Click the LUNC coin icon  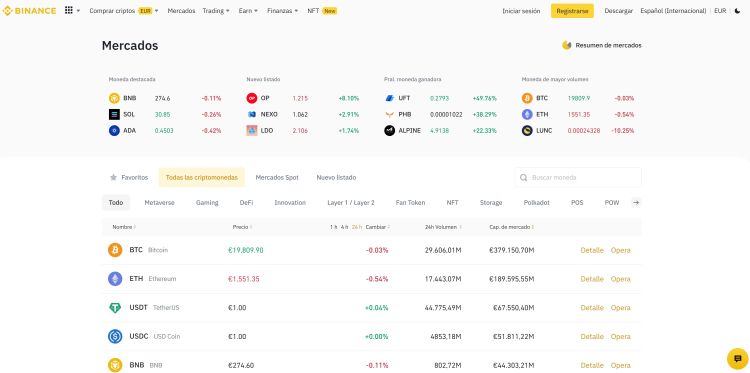(527, 131)
